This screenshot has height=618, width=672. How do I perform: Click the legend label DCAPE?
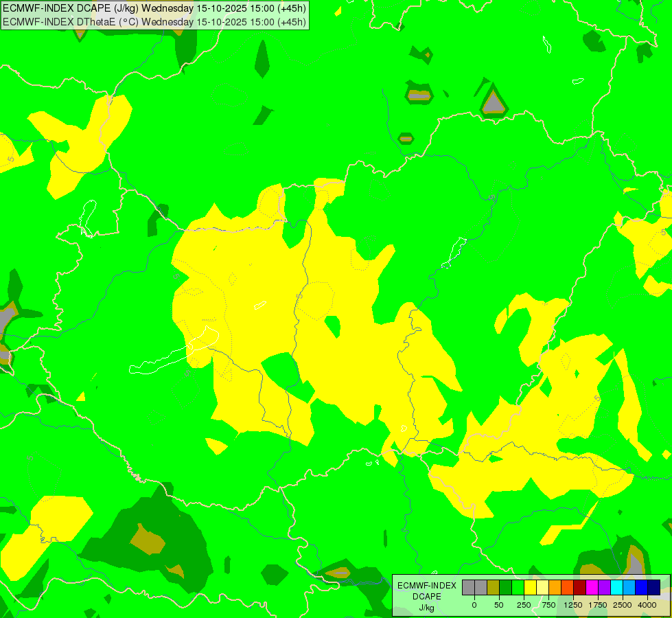[427, 597]
